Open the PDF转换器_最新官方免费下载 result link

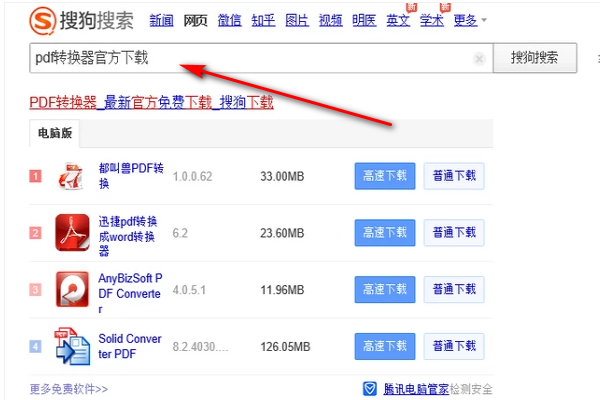click(x=152, y=102)
